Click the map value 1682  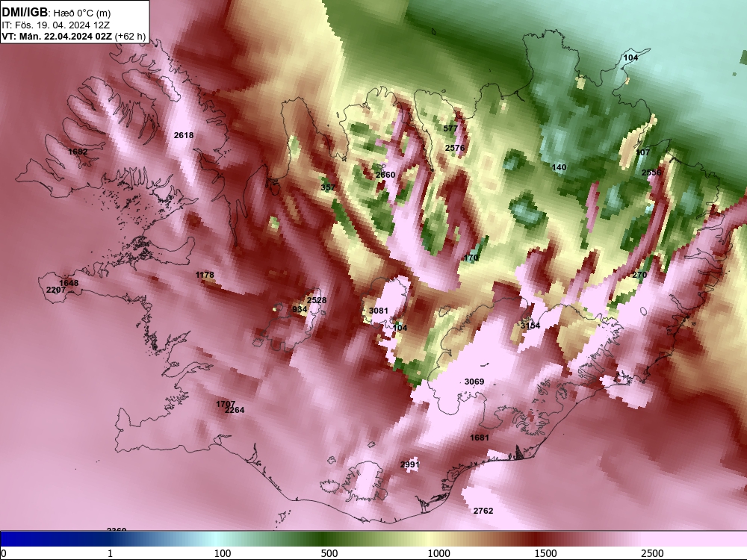click(78, 152)
